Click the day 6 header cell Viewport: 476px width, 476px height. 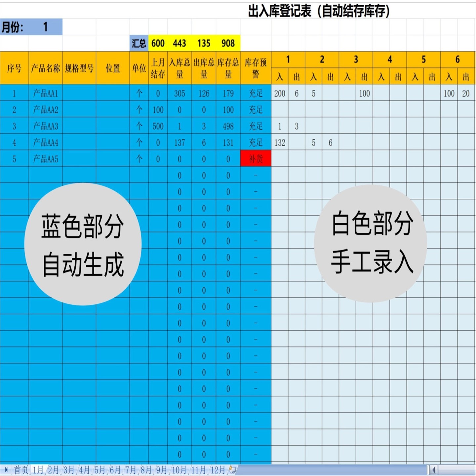click(x=457, y=59)
